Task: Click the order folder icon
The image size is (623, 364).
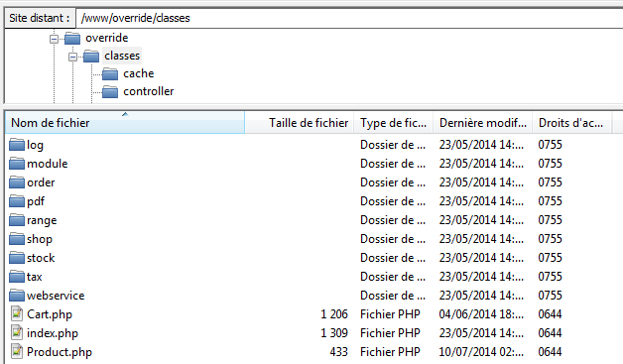Action: point(17,182)
